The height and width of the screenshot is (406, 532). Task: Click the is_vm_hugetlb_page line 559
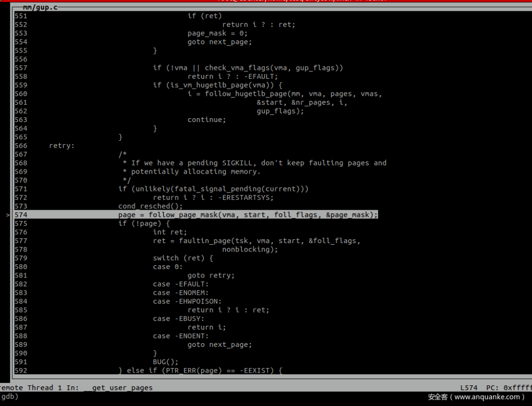[217, 85]
